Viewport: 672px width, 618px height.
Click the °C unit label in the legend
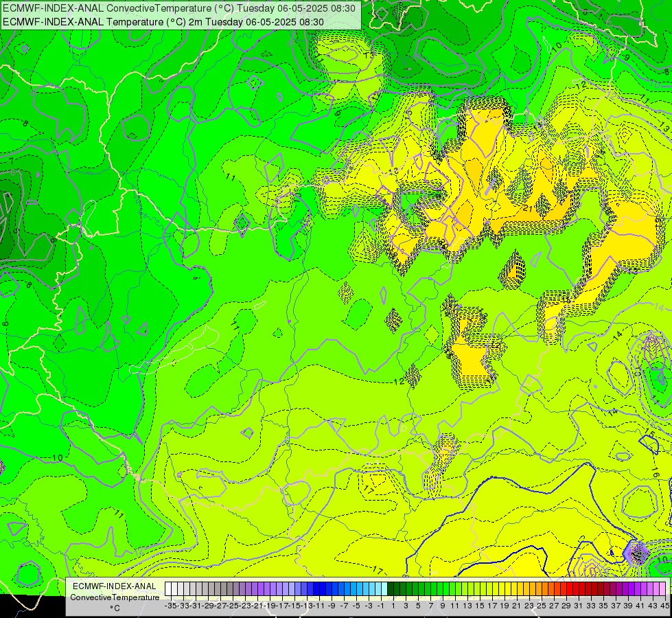click(115, 608)
